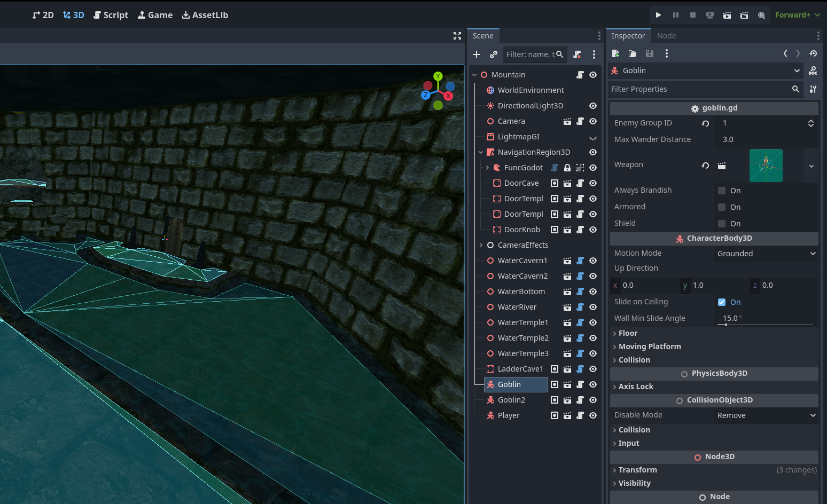Open the Goblin node's script
Viewport: 827px width, 504px height.
(580, 384)
